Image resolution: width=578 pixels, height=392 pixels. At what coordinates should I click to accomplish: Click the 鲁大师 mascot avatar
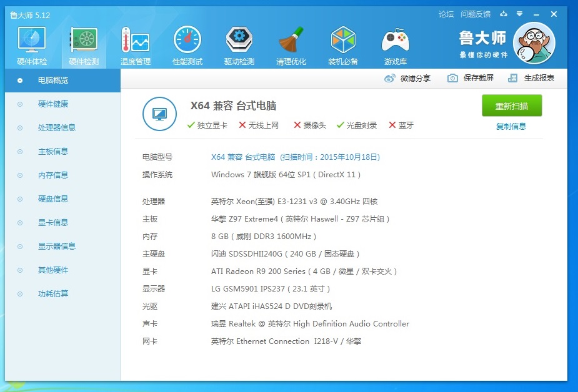pos(534,43)
